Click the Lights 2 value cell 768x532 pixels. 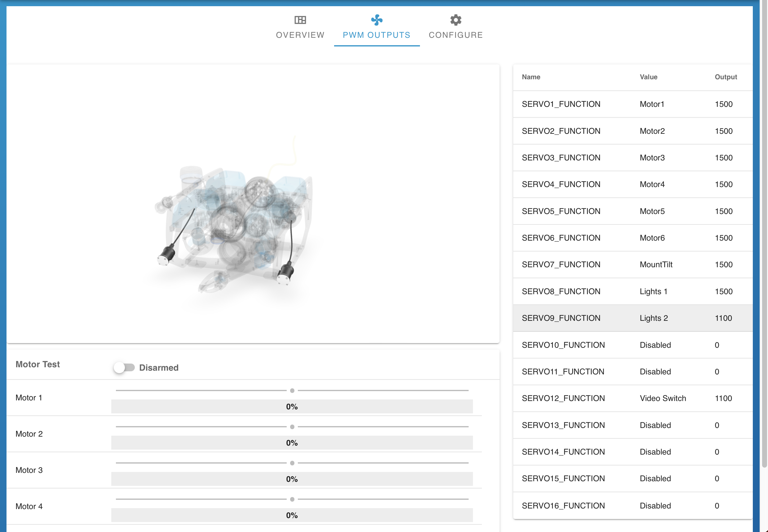[654, 318]
